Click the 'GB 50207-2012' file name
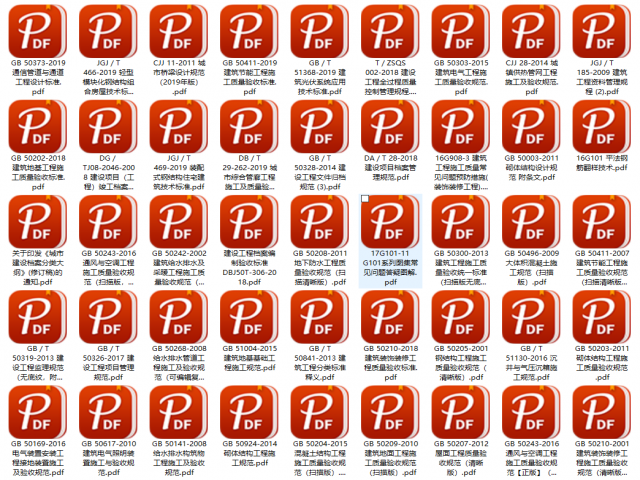 [x=461, y=458]
